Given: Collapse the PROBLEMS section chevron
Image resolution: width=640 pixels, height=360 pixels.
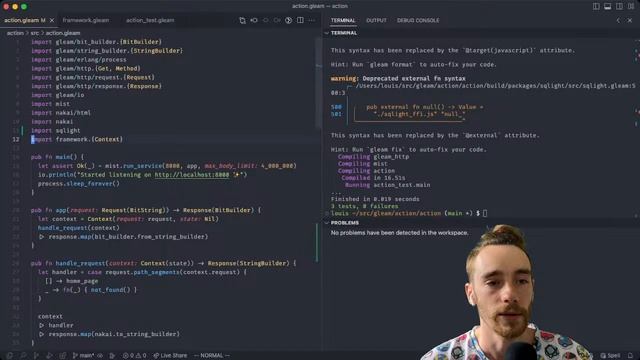Looking at the screenshot, I should click(327, 223).
